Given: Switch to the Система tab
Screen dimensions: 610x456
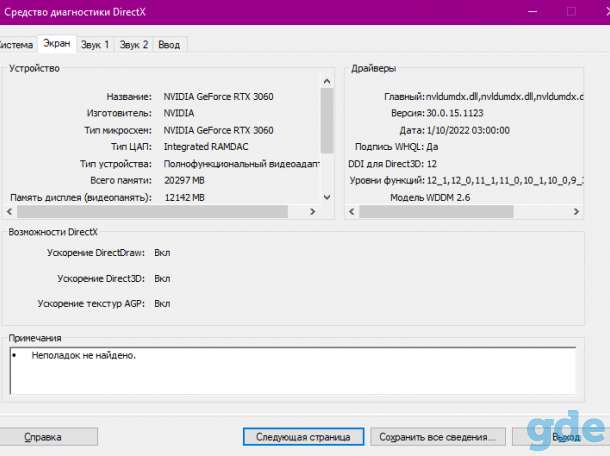Looking at the screenshot, I should (x=17, y=45).
